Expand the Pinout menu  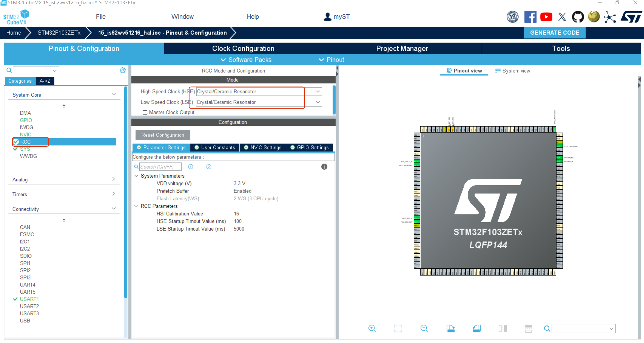[331, 60]
